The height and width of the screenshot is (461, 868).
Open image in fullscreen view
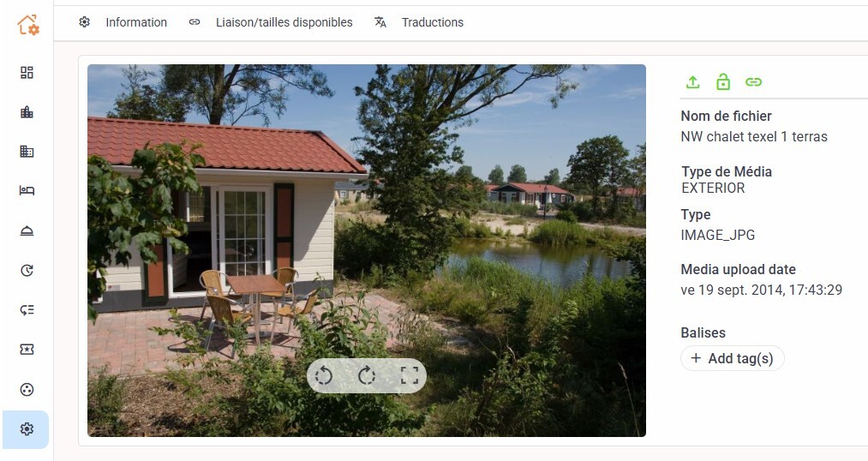pyautogui.click(x=409, y=376)
